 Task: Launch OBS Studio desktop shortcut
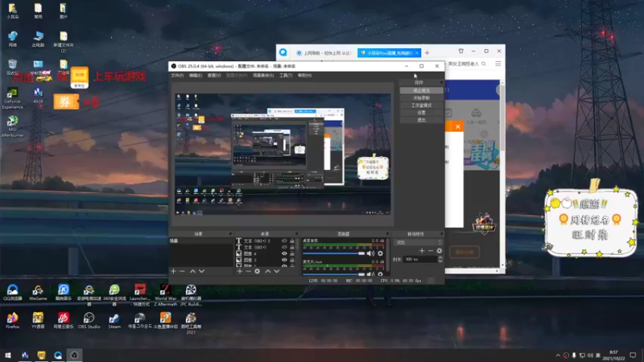point(89,320)
